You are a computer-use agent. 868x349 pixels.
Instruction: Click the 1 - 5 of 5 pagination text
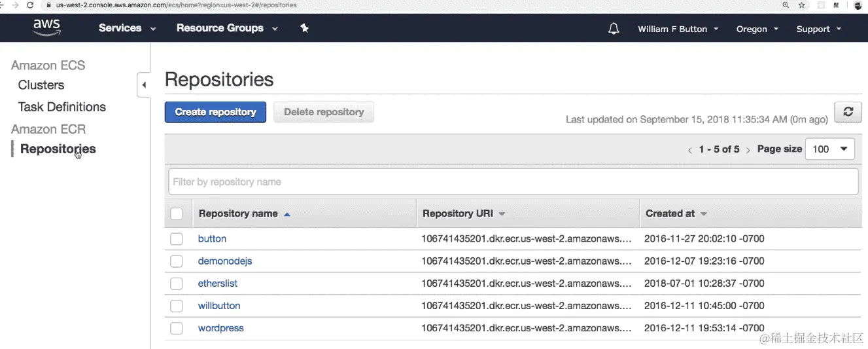719,149
